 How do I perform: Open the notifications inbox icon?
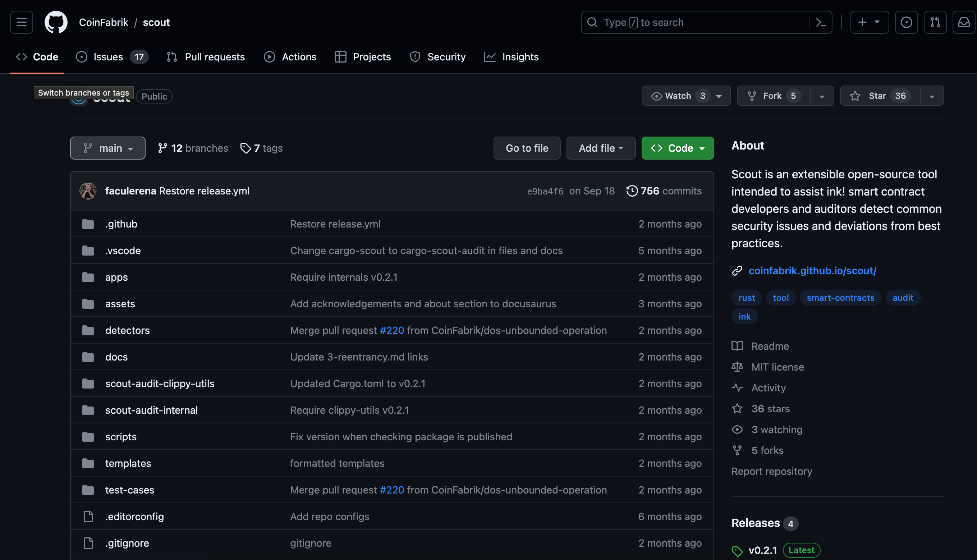pyautogui.click(x=964, y=22)
